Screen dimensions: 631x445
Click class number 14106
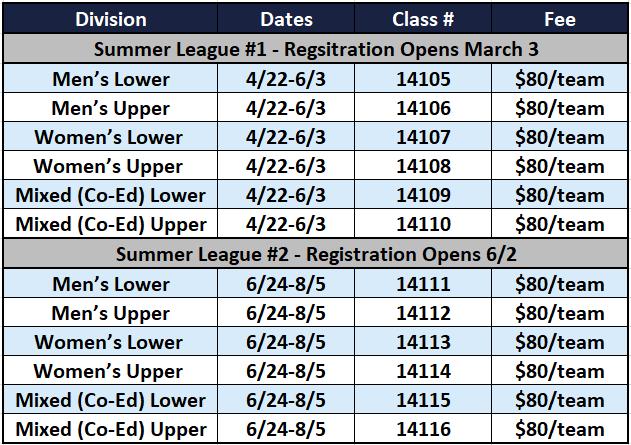423,108
